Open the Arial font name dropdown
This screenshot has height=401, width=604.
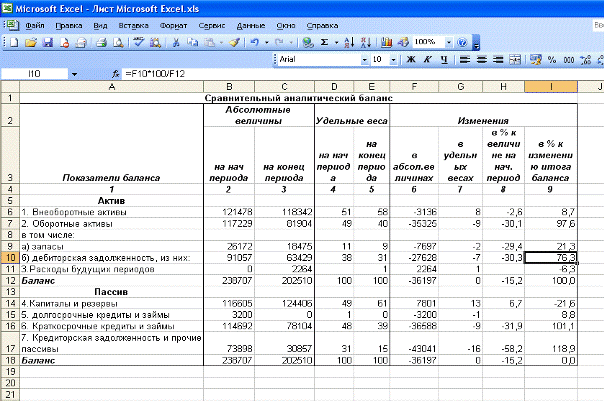(362, 60)
